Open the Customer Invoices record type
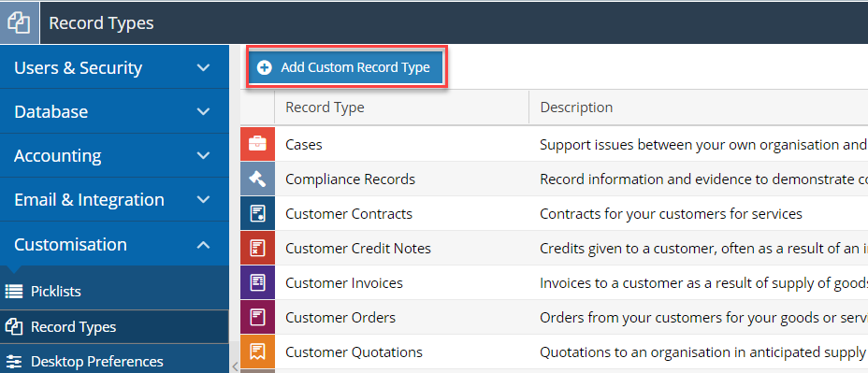This screenshot has width=868, height=373. pyautogui.click(x=344, y=283)
